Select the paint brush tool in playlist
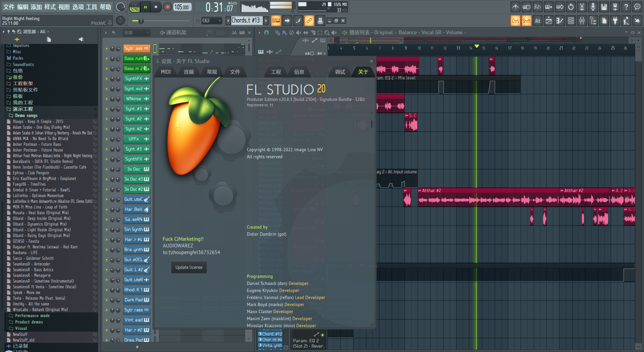644x352 pixels. [284, 33]
